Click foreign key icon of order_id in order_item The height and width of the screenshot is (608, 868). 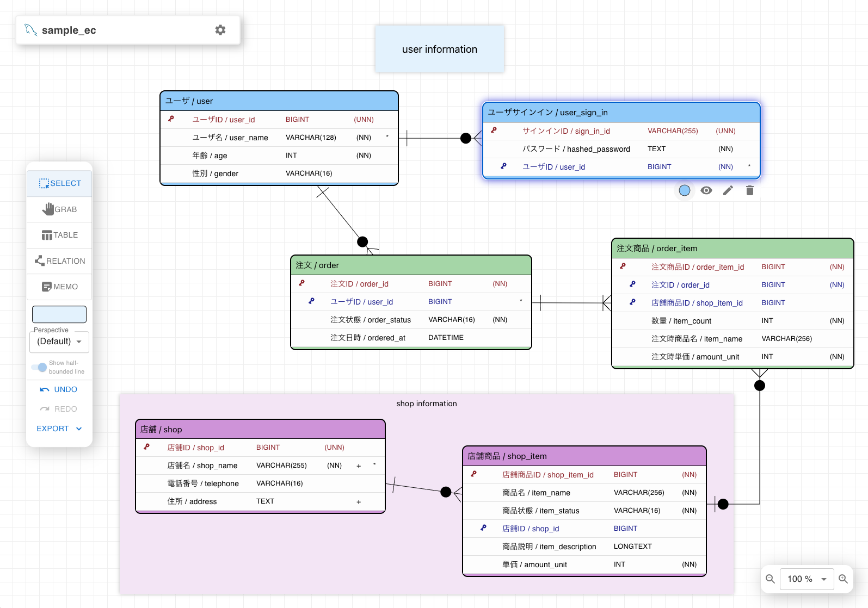[x=633, y=284]
